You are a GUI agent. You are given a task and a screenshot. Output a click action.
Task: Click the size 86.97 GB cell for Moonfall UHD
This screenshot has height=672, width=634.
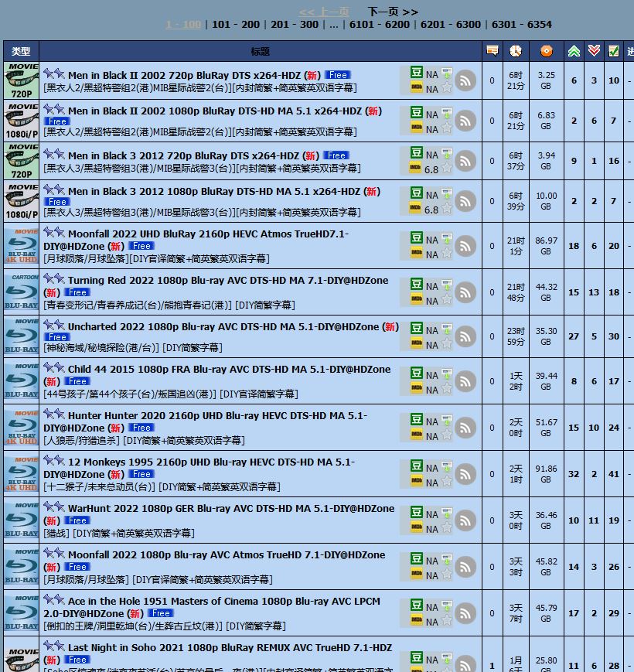[x=546, y=246]
